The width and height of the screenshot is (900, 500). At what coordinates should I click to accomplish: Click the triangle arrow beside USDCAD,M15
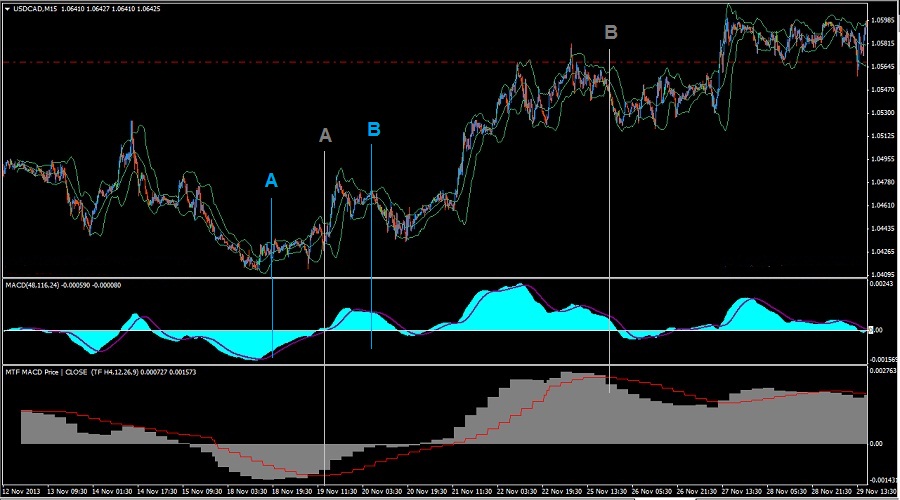click(6, 9)
